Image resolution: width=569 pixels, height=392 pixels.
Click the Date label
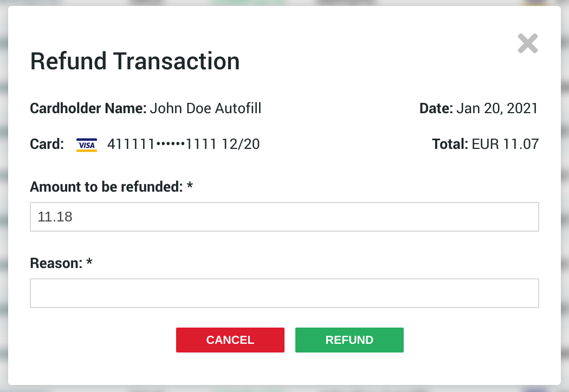pyautogui.click(x=436, y=109)
